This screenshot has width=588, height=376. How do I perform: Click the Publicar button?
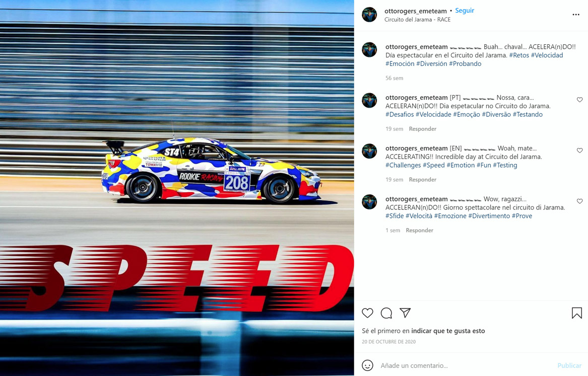(x=569, y=365)
